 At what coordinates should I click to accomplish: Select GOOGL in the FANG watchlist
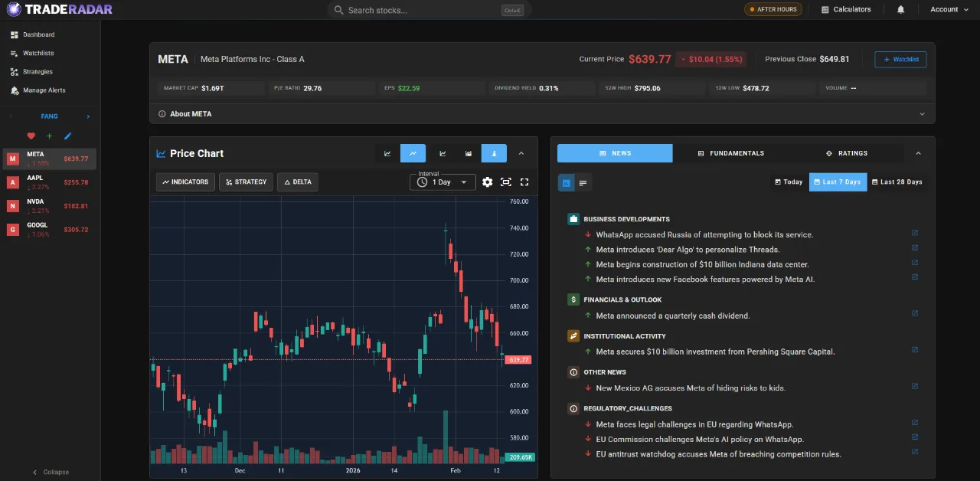(50, 230)
